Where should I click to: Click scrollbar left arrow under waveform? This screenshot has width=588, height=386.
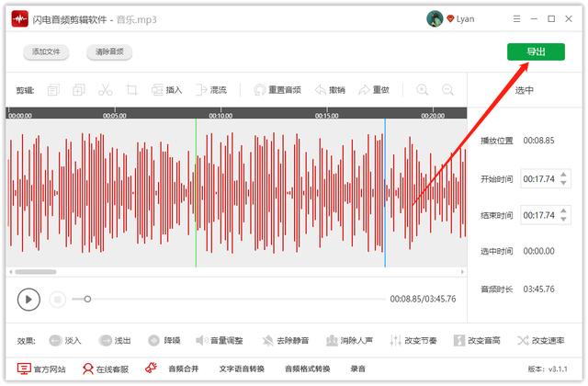pyautogui.click(x=11, y=272)
